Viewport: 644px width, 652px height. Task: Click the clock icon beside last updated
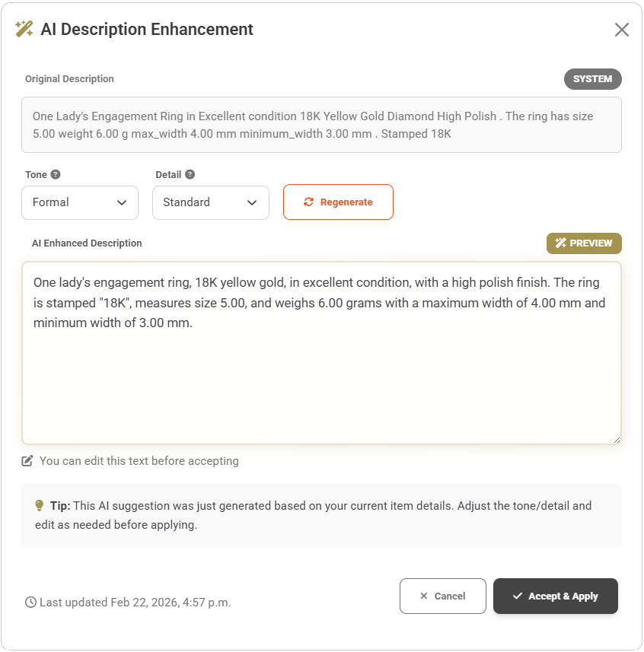(30, 602)
